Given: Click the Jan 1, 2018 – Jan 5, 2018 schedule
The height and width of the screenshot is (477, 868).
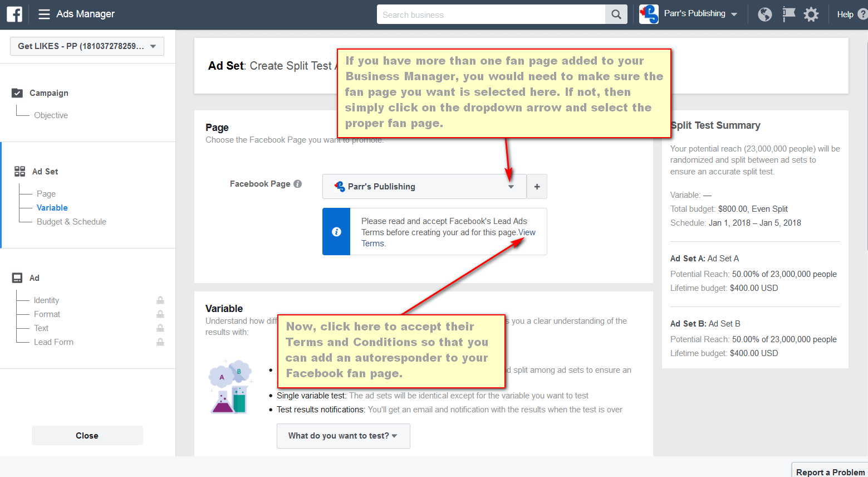Looking at the screenshot, I should tap(755, 223).
